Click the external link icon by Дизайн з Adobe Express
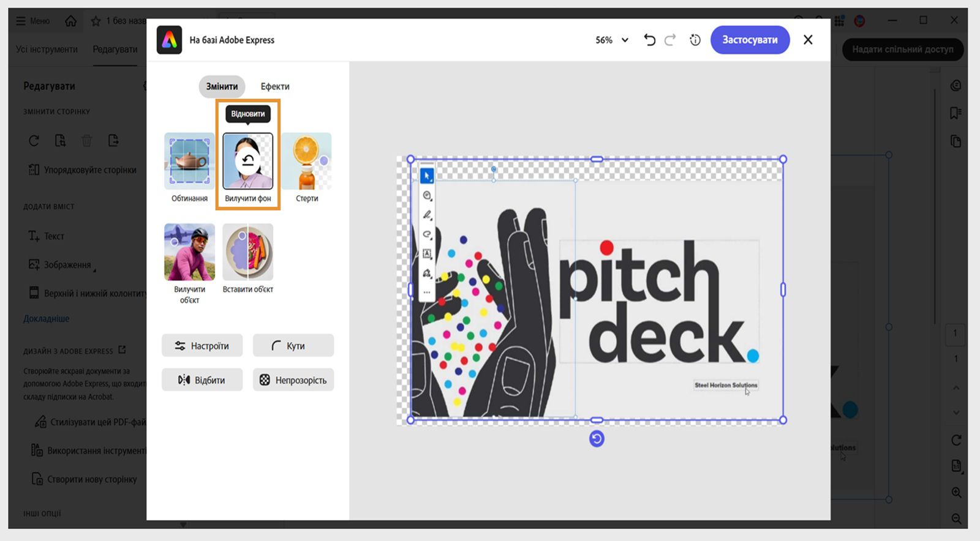The image size is (980, 541). 122,350
